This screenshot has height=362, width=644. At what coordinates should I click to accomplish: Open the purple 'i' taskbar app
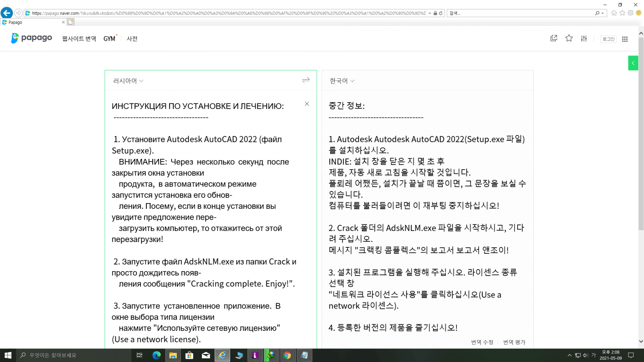click(x=255, y=355)
